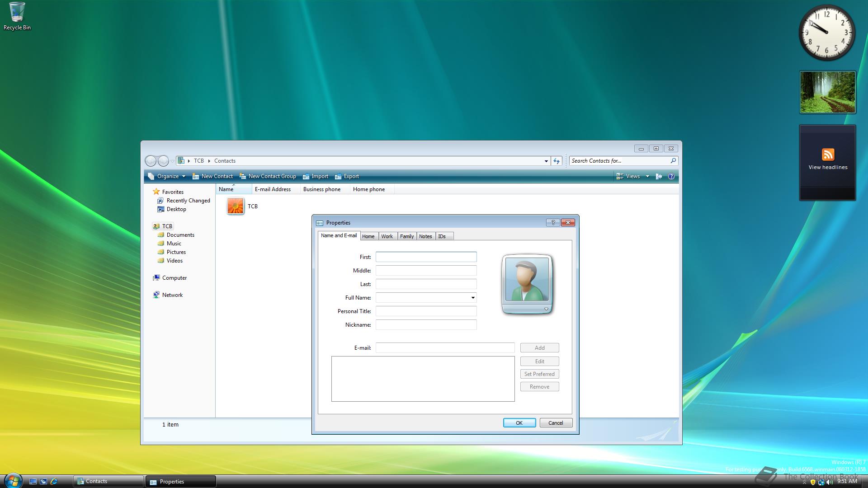868x488 pixels.
Task: Click the volume icon in system tray
Action: 829,482
